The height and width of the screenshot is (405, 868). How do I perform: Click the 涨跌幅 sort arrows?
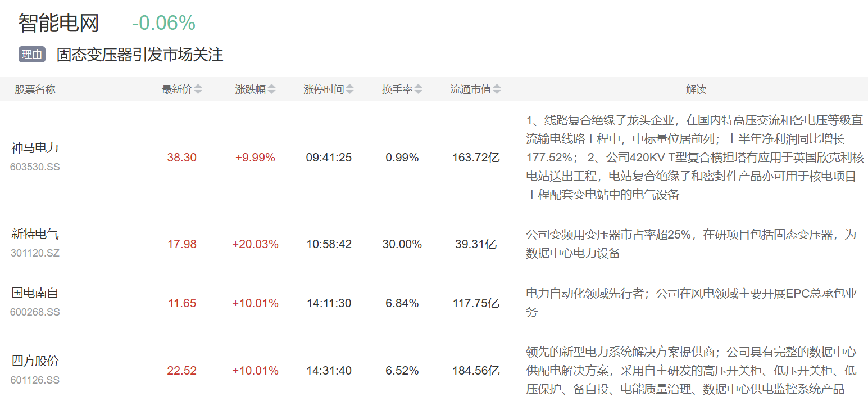[x=272, y=89]
